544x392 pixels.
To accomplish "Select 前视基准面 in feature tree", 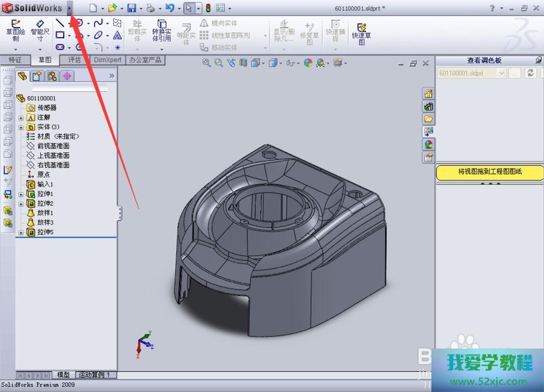I will pos(53,146).
